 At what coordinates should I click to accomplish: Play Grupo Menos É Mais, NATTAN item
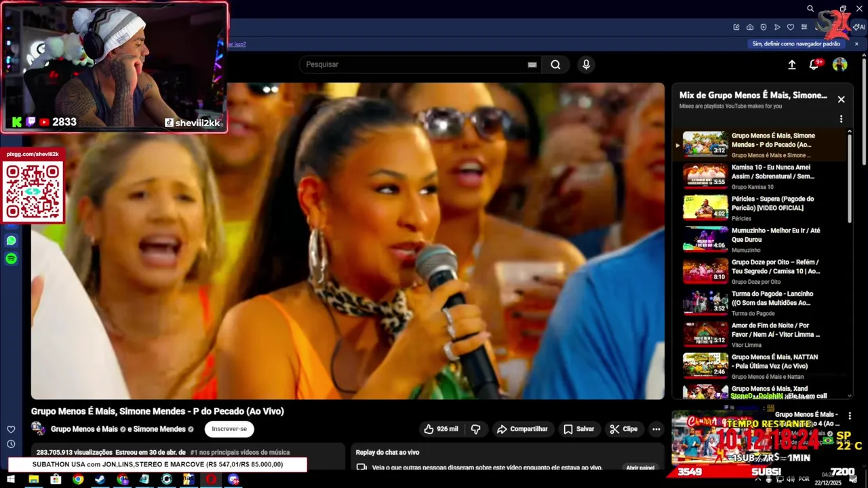(x=764, y=366)
